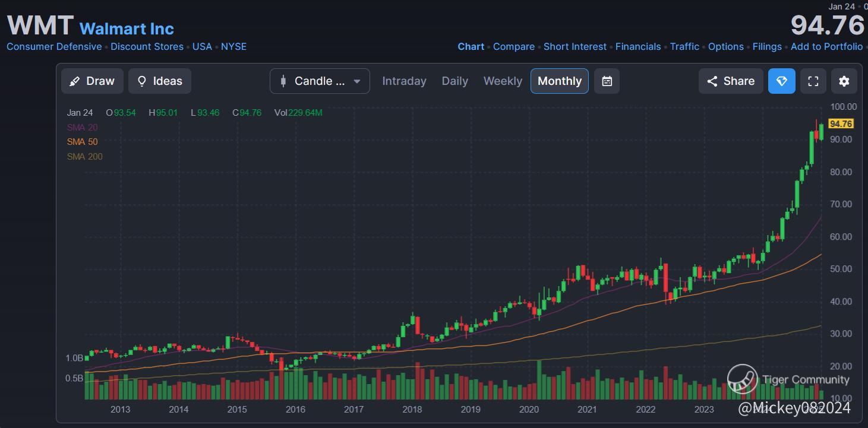The width and height of the screenshot is (868, 428).
Task: Toggle the SMA 50 indicator label
Action: (x=82, y=142)
